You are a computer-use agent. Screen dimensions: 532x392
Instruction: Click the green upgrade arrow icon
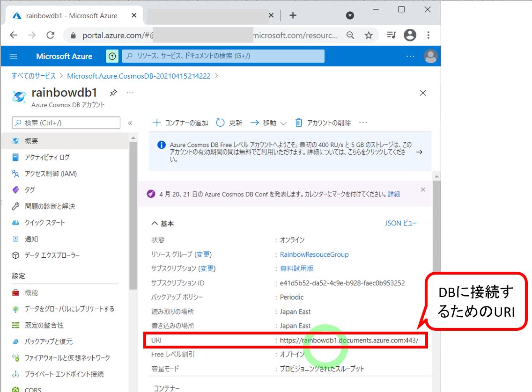coord(112,56)
